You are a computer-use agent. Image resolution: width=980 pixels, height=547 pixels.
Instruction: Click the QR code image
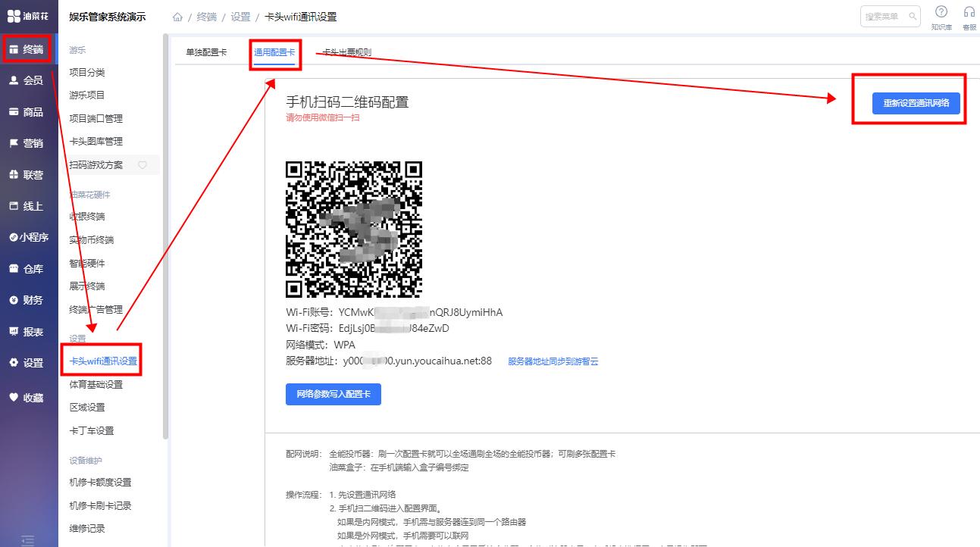coord(354,230)
